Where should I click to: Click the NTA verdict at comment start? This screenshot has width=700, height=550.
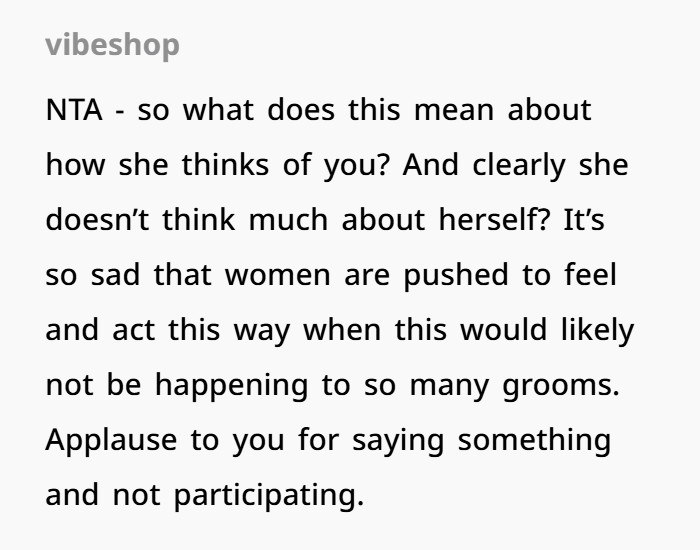[x=71, y=110]
